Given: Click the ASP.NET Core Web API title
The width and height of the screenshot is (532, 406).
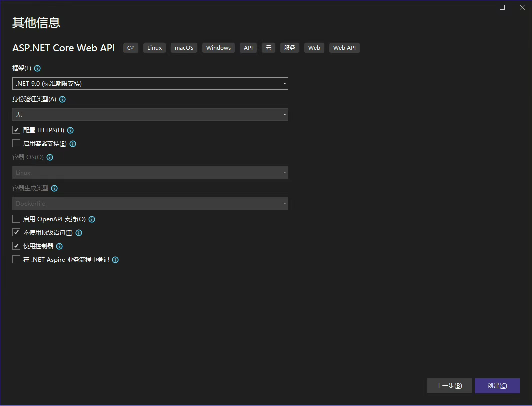Looking at the screenshot, I should 64,48.
